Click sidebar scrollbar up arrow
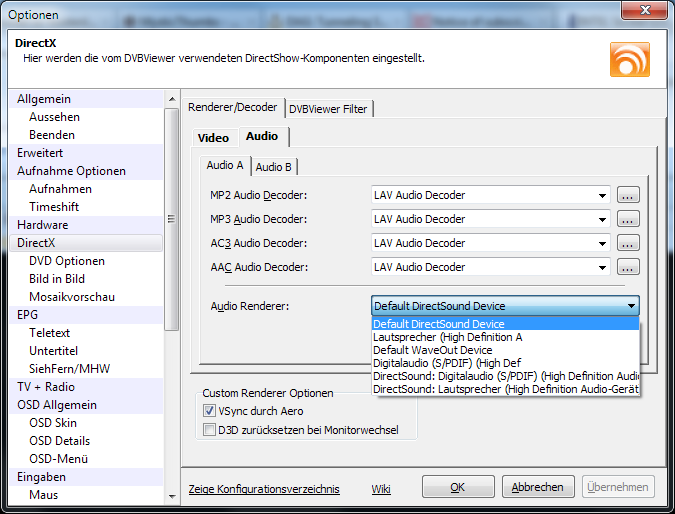 pos(172,99)
